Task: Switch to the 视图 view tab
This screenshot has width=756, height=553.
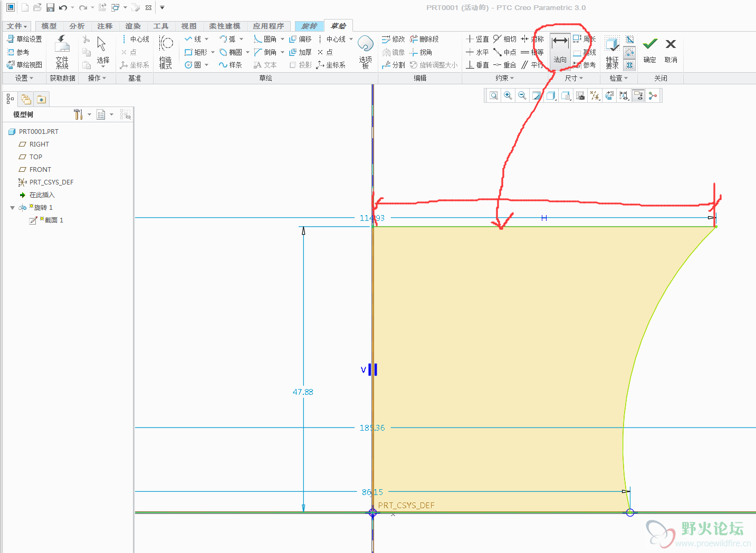Action: pyautogui.click(x=189, y=26)
